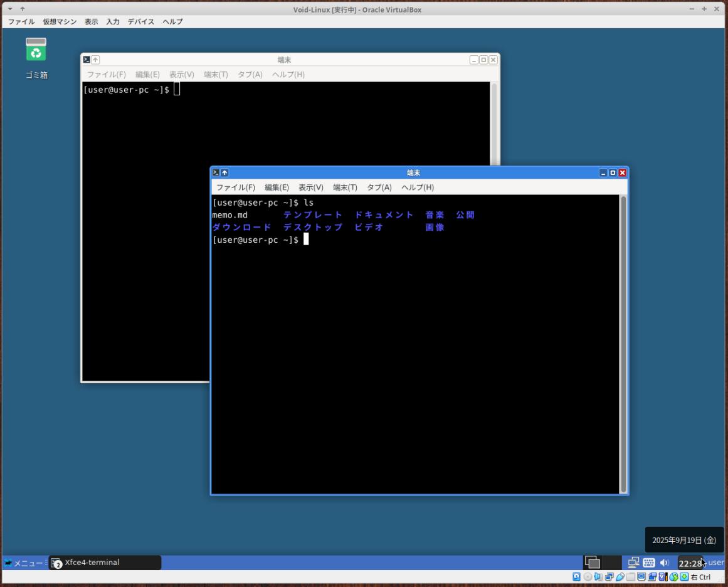This screenshot has height=587, width=728.
Task: Click the VirtualBox network status icon
Action: [609, 577]
